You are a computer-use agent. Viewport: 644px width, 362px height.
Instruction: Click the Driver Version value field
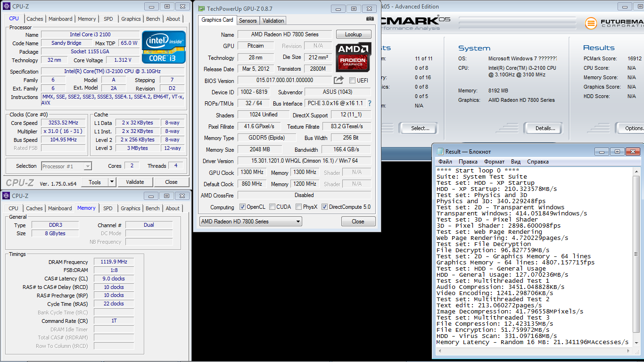point(304,161)
